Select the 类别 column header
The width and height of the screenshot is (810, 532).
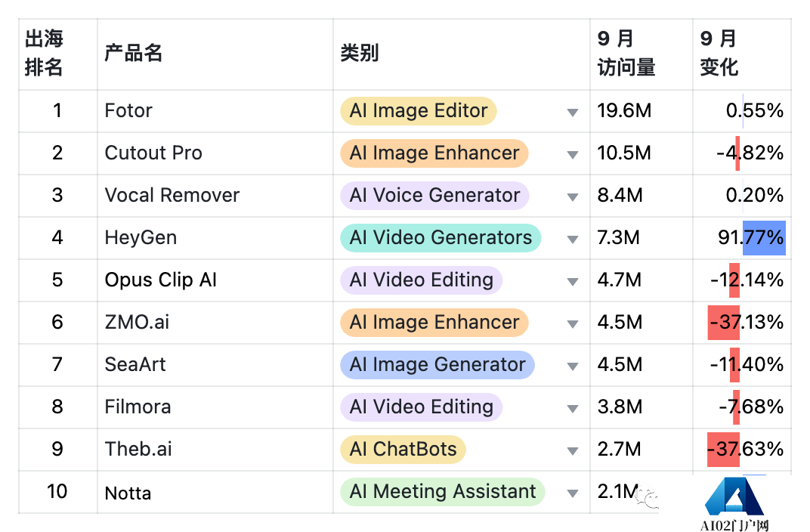(x=462, y=54)
